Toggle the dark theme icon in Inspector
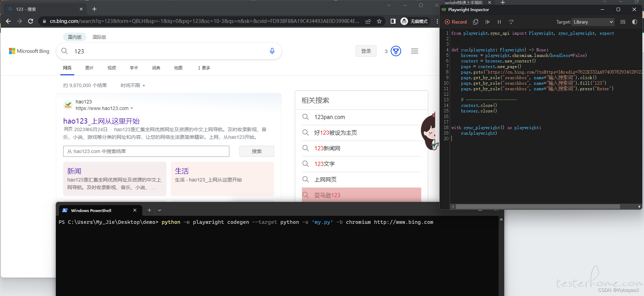Viewport: 644px width, 296px height. coord(635,22)
